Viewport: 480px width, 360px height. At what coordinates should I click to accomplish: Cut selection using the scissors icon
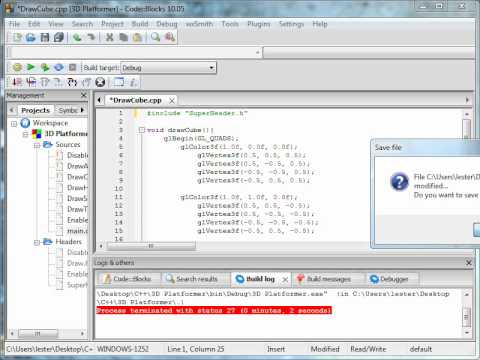click(x=109, y=37)
